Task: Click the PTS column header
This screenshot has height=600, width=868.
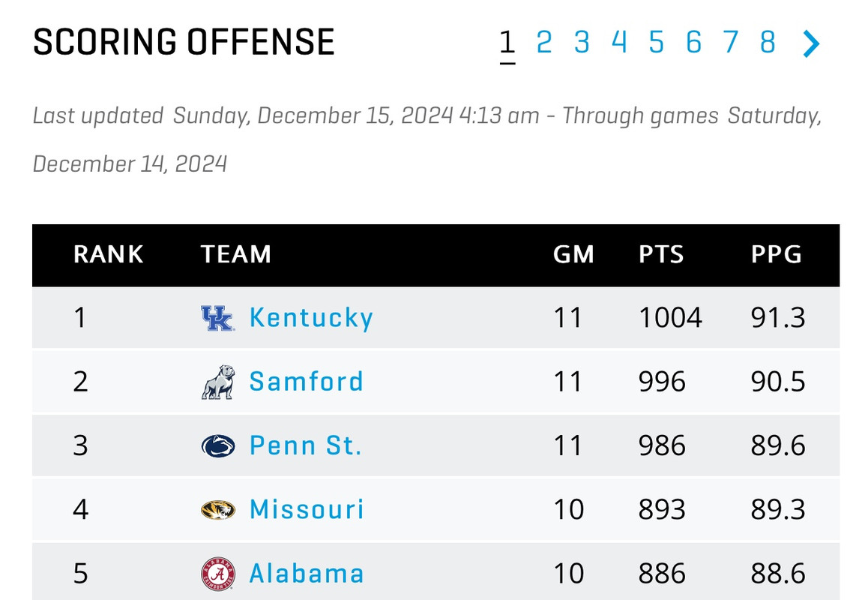Action: [661, 255]
